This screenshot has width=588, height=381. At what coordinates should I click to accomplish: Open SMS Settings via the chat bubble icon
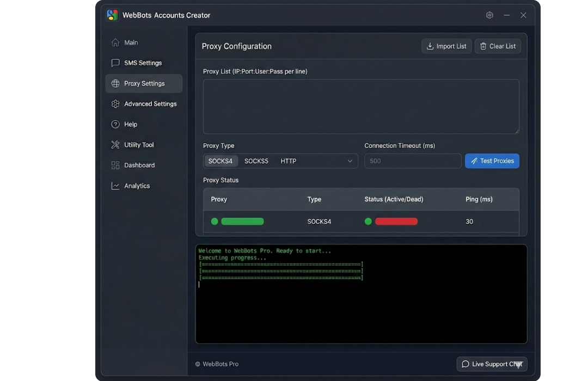tap(115, 63)
